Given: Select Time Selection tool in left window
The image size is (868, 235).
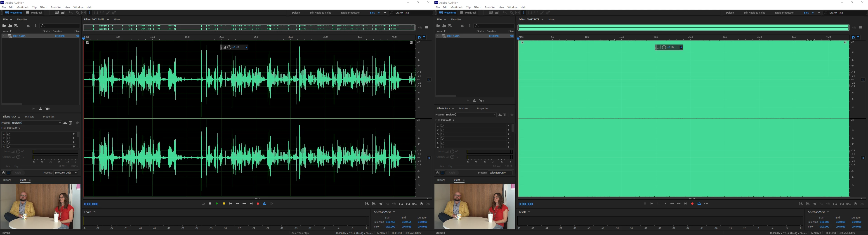Looking at the screenshot, I should pos(90,13).
